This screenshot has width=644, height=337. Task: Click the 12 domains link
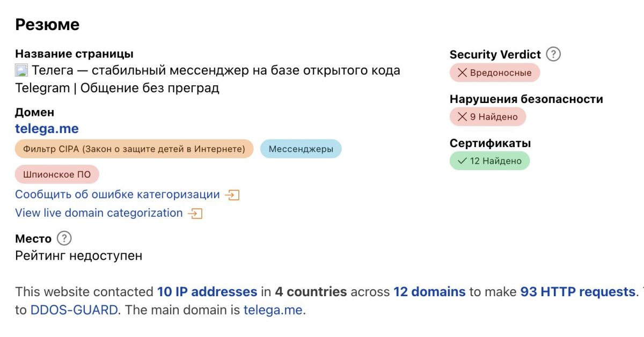coord(429,292)
